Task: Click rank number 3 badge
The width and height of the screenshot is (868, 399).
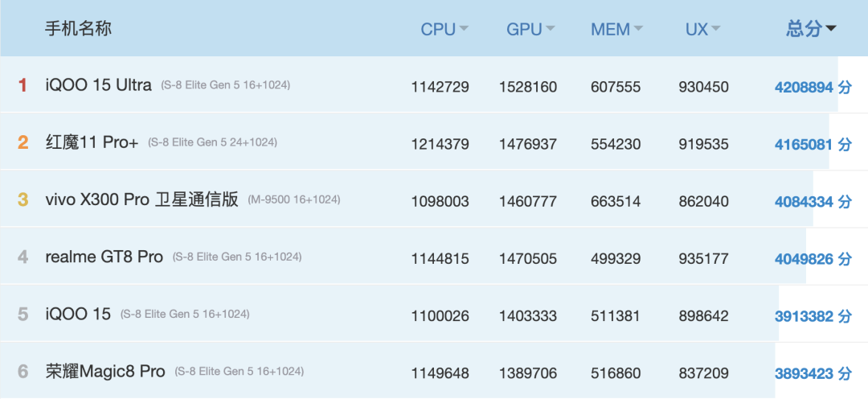Action: (x=23, y=199)
